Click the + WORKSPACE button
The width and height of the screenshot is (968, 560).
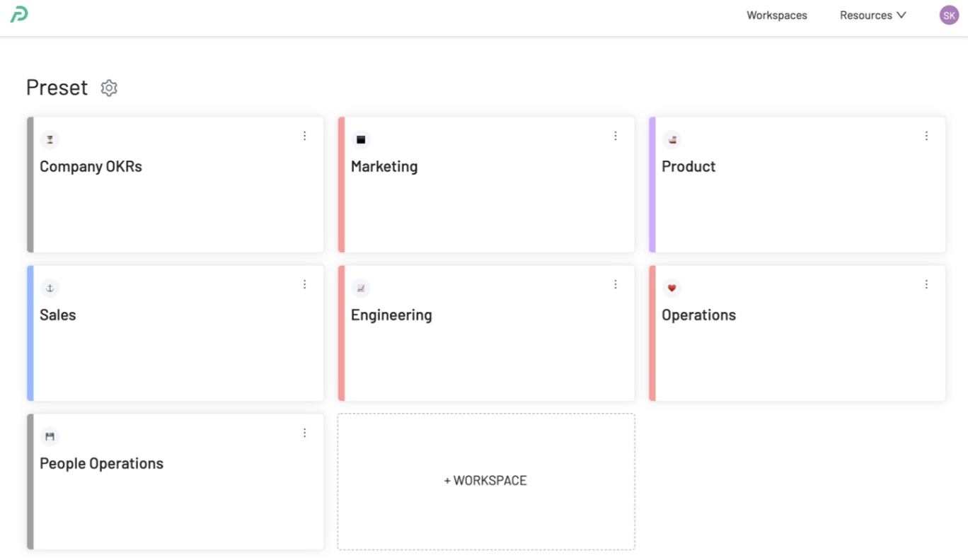click(486, 481)
